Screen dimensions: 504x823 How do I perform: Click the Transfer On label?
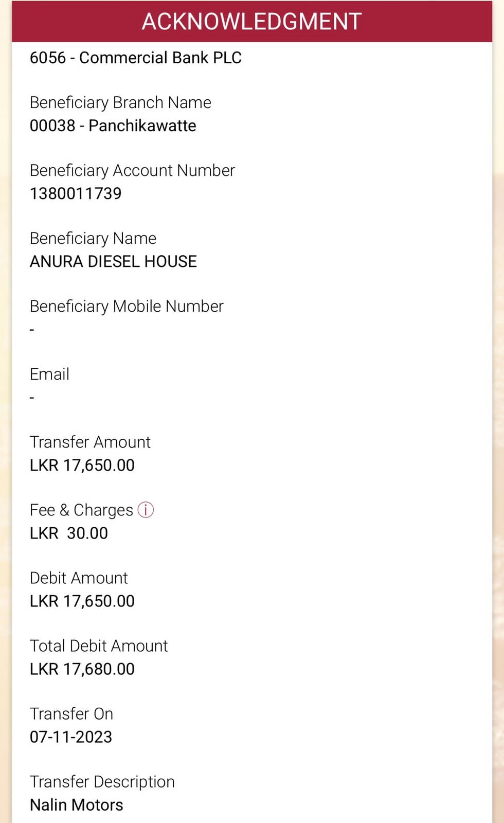(71, 713)
